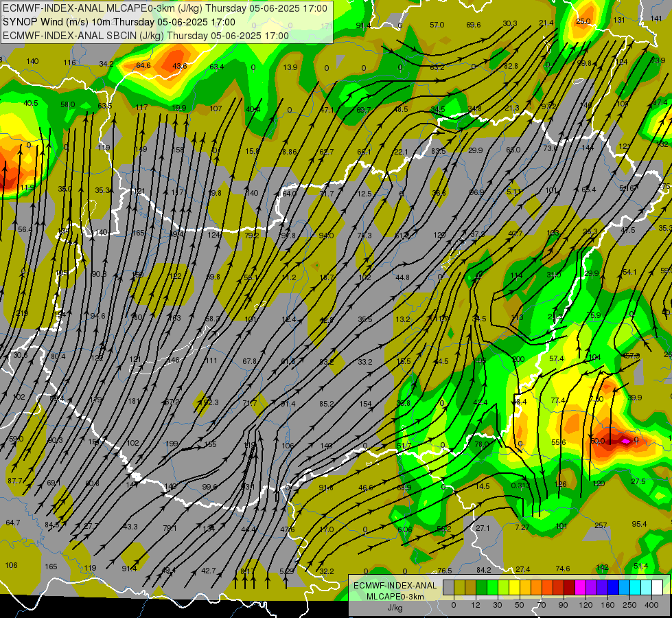Click the map value 200
Screen dimensions: 672x618
[x=518, y=359]
